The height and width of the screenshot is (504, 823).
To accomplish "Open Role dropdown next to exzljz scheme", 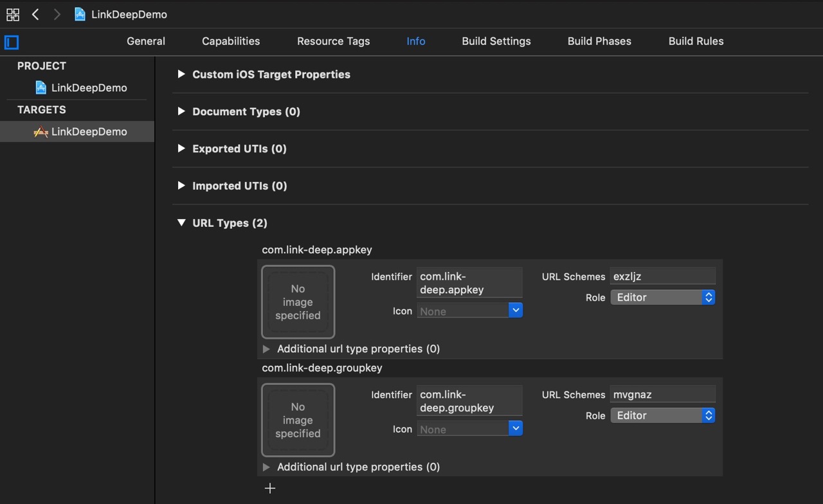I will [x=663, y=298].
